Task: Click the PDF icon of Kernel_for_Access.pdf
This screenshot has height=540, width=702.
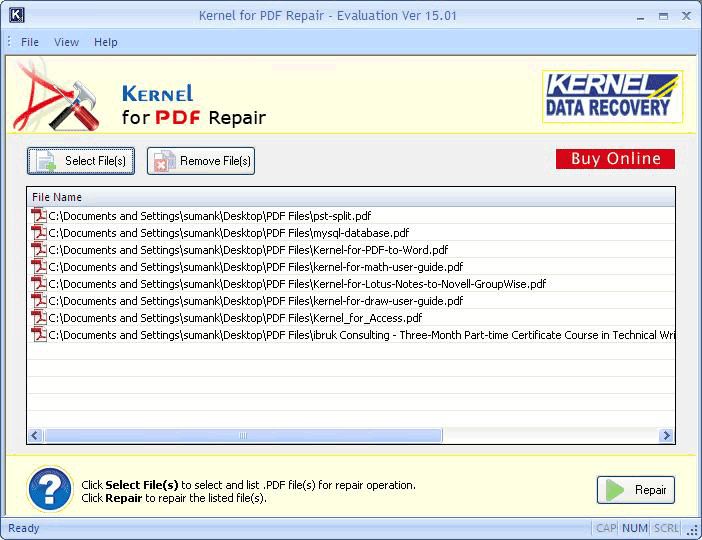Action: (x=39, y=318)
